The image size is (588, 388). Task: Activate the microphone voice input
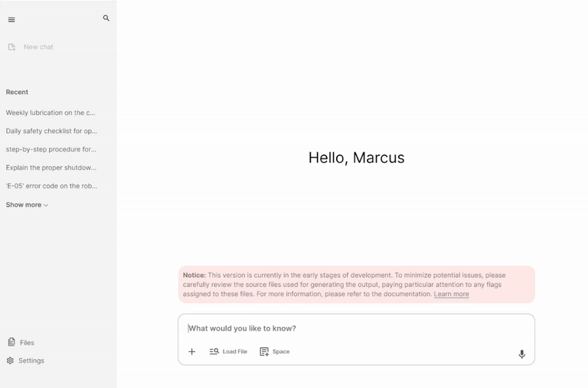(521, 354)
